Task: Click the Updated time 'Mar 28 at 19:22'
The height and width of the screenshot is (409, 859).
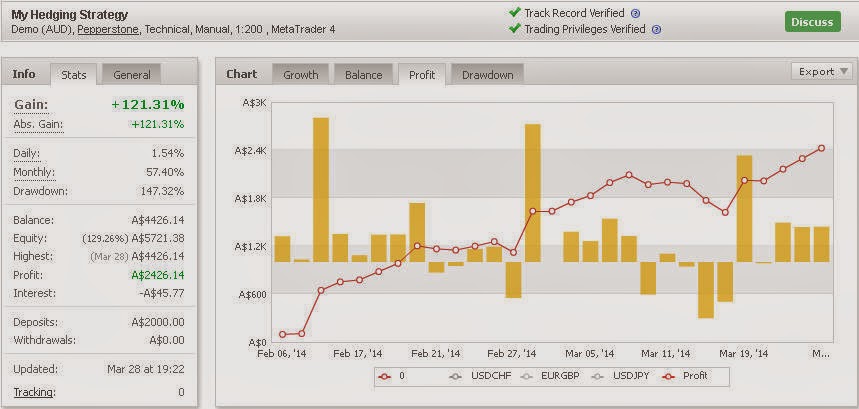Action: click(x=146, y=369)
